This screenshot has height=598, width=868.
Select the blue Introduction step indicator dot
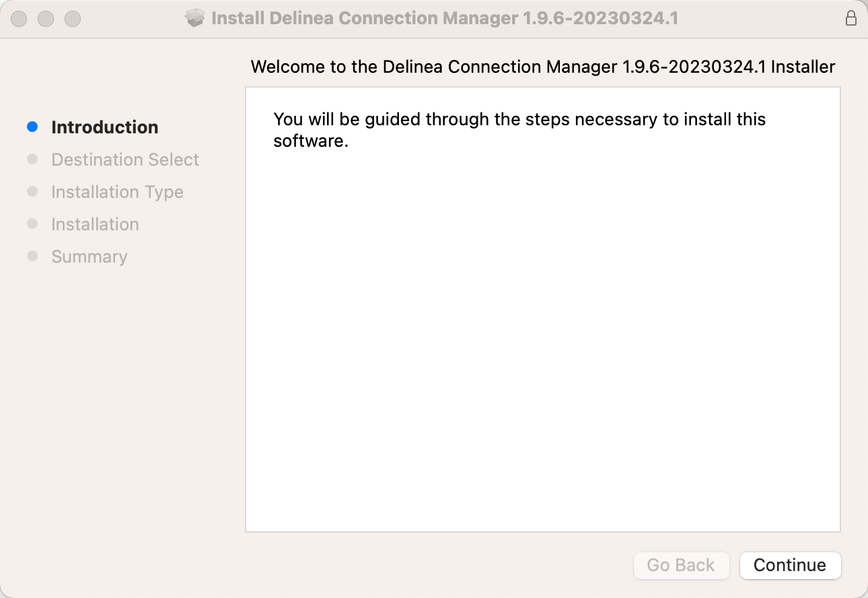coord(32,127)
